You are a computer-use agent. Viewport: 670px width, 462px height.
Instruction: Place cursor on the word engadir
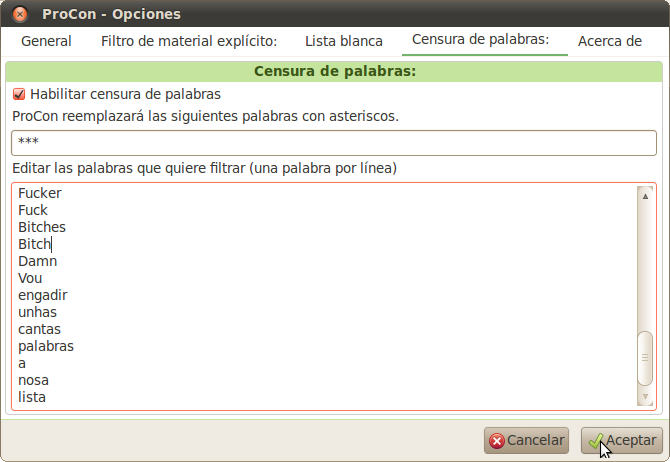point(43,295)
